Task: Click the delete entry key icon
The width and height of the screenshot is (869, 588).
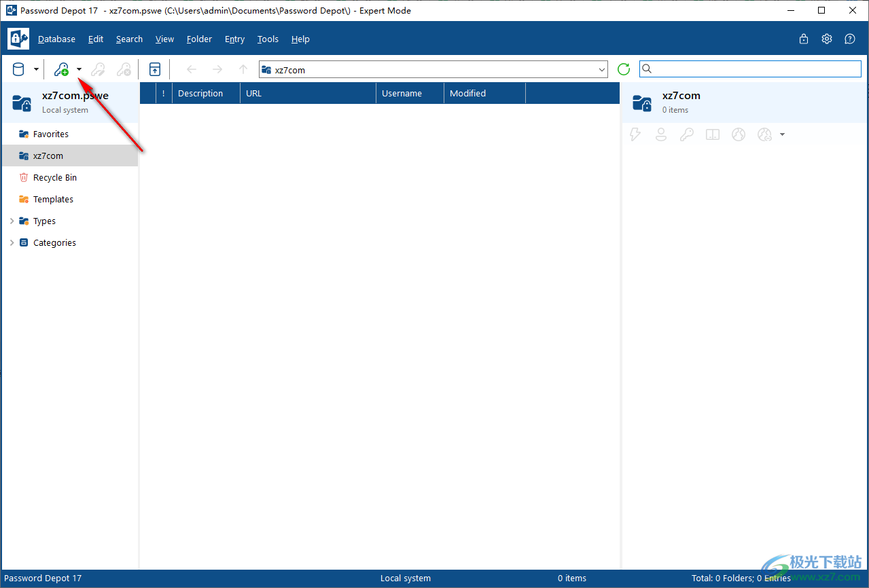Action: point(124,69)
